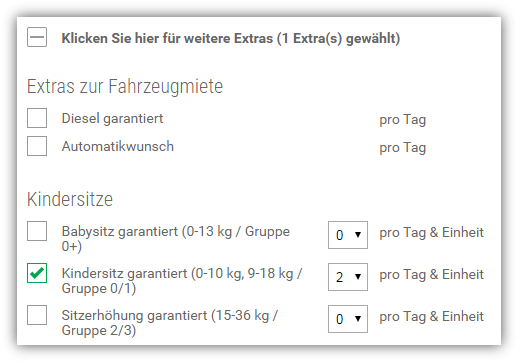Select the Sitzerhöhung garantiert checkbox
Viewport: 524px width, 364px height.
pos(37,315)
